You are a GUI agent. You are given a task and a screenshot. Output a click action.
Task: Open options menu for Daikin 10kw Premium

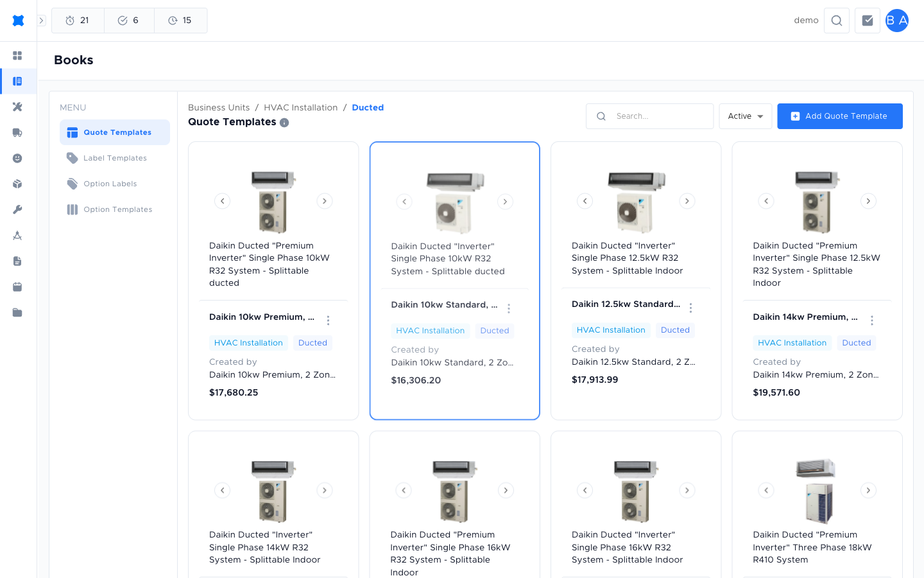328,320
